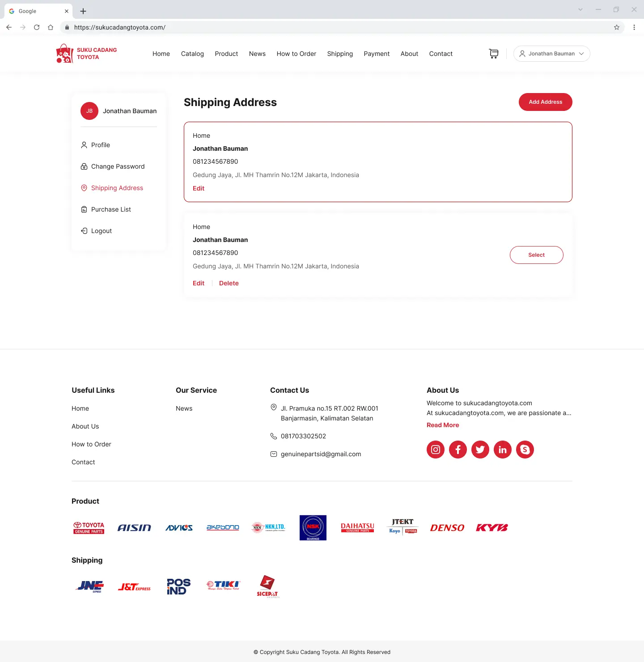The image size is (644, 662).
Task: Open the Catalog menu item
Action: click(x=192, y=54)
